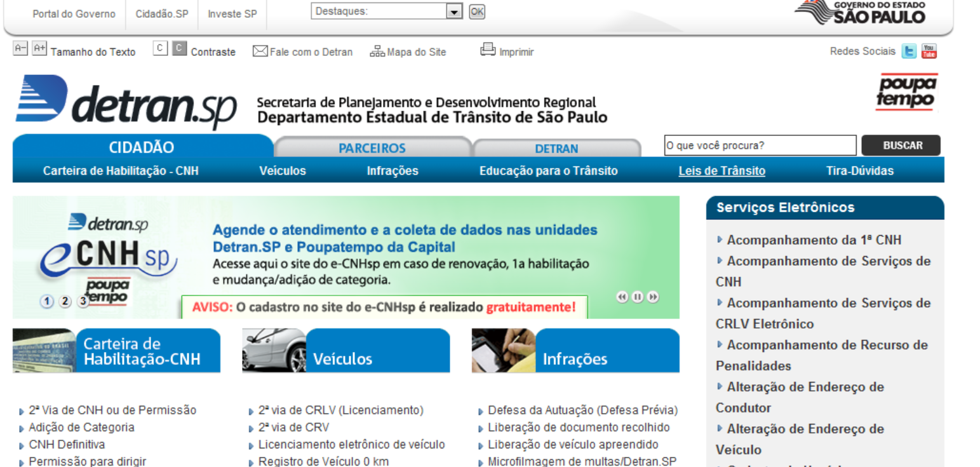
Task: Open Portal do Governo link
Action: click(x=74, y=14)
